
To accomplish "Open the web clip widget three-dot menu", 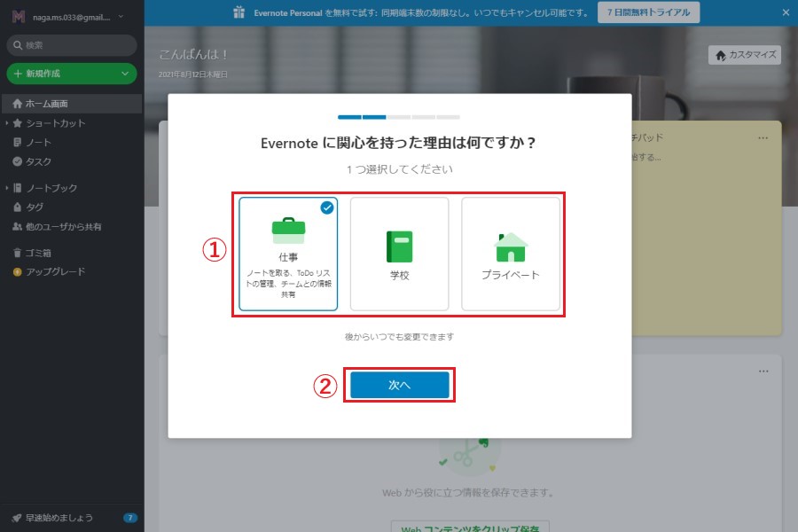I will pyautogui.click(x=763, y=372).
